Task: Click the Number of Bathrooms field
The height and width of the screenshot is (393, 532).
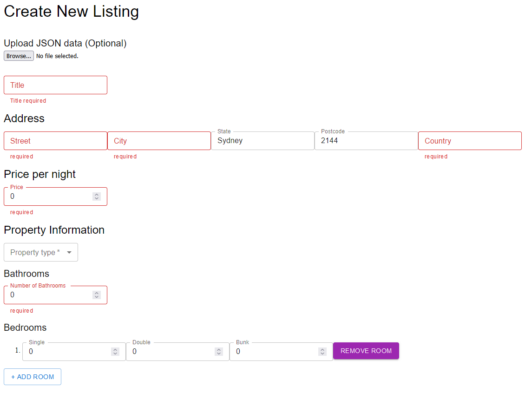Action: (x=49, y=295)
